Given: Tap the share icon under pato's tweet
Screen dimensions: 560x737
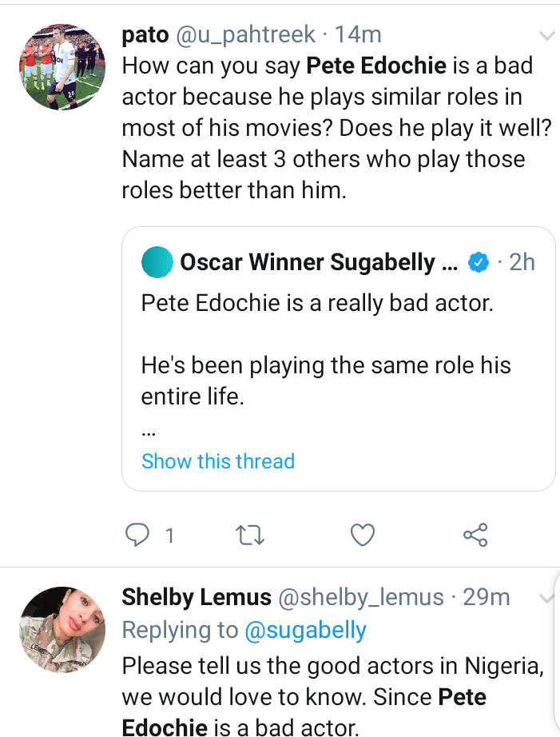Looking at the screenshot, I should [475, 535].
